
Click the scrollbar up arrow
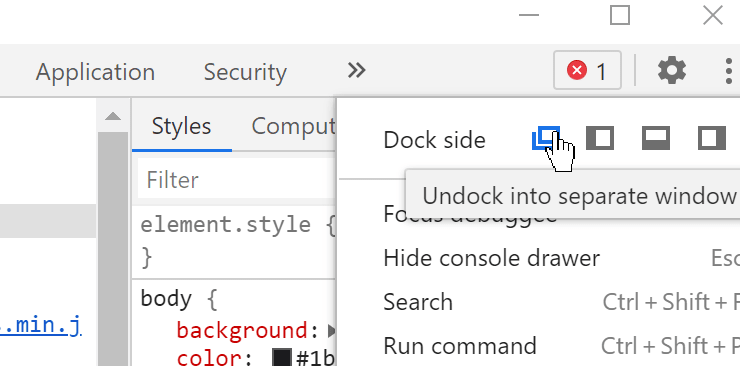(113, 116)
